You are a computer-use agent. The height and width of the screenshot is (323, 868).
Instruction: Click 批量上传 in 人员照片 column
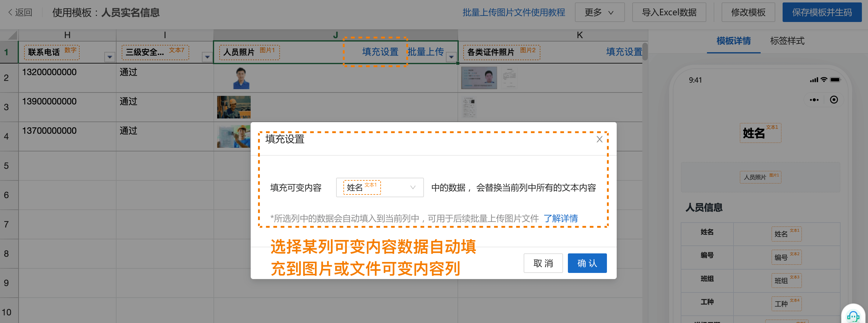point(425,52)
